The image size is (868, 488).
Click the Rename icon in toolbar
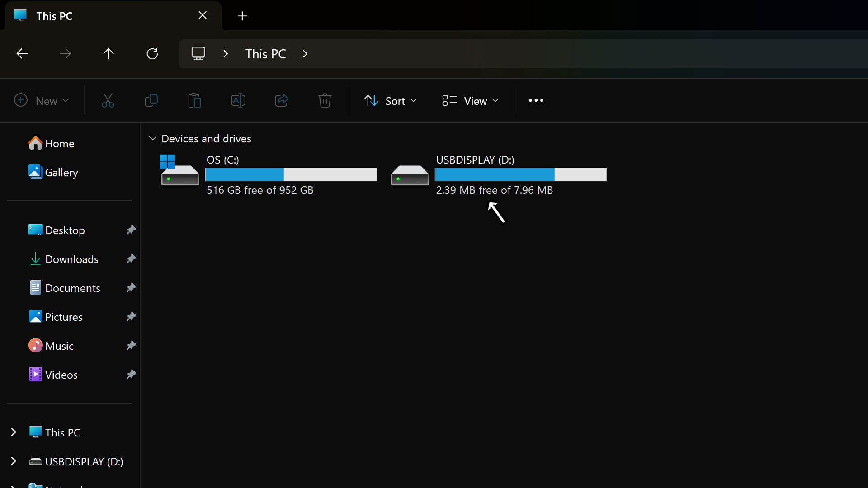coord(238,100)
